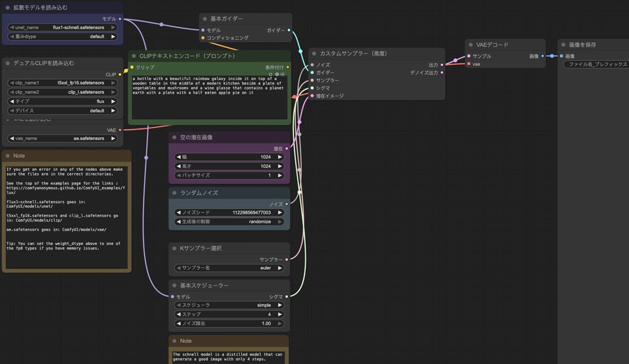
Task: Open the vae_name ae.safetensors dropdown
Action: coord(63,139)
